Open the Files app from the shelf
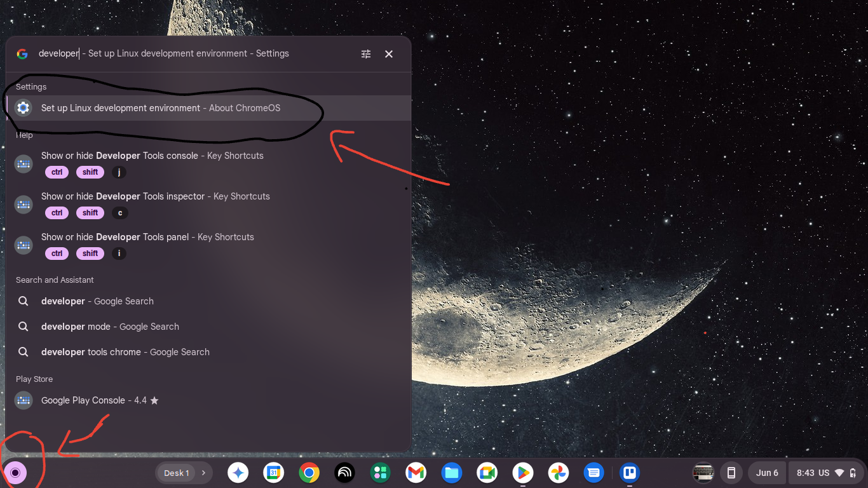 point(452,473)
